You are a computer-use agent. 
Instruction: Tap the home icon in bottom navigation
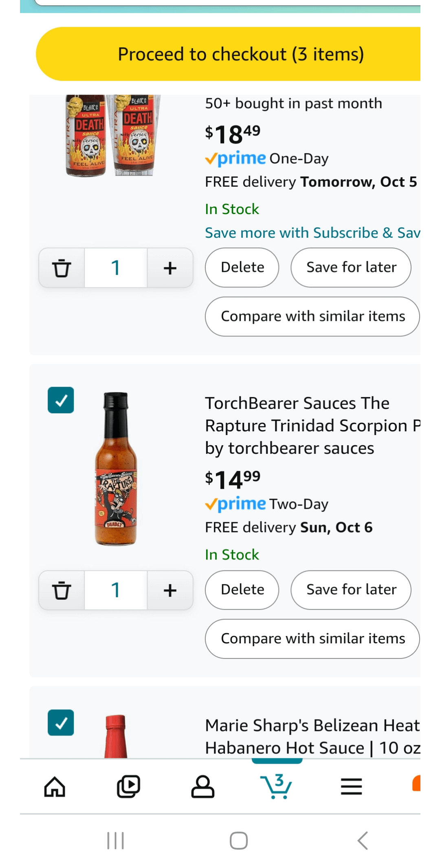[x=55, y=786]
